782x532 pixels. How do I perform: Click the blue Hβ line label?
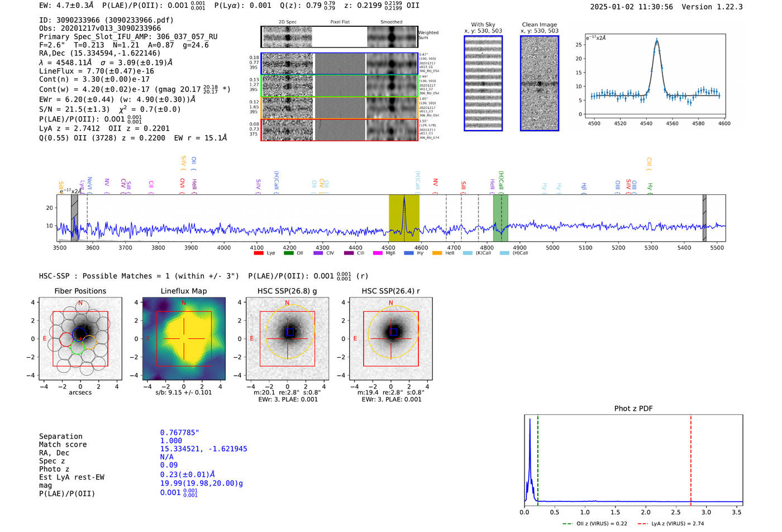pos(584,188)
